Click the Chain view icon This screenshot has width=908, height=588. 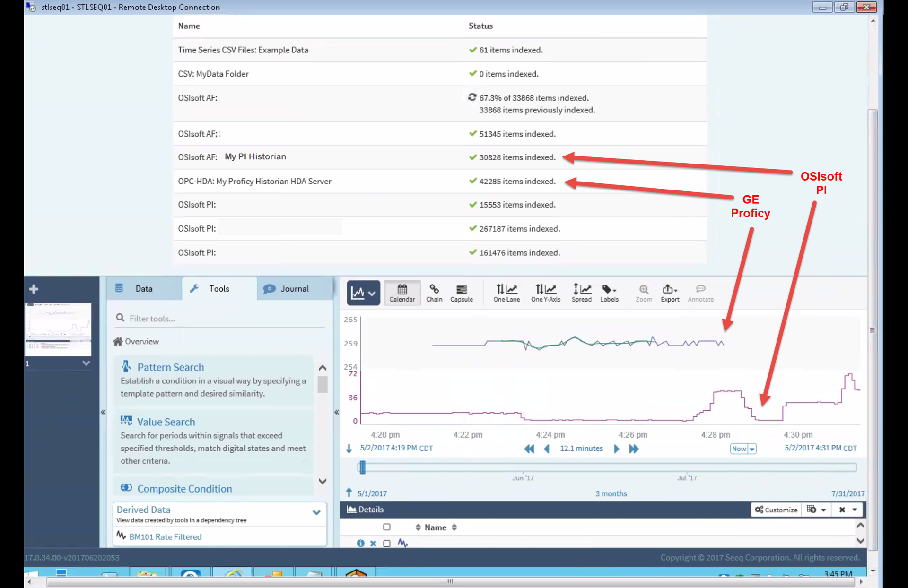(x=434, y=293)
